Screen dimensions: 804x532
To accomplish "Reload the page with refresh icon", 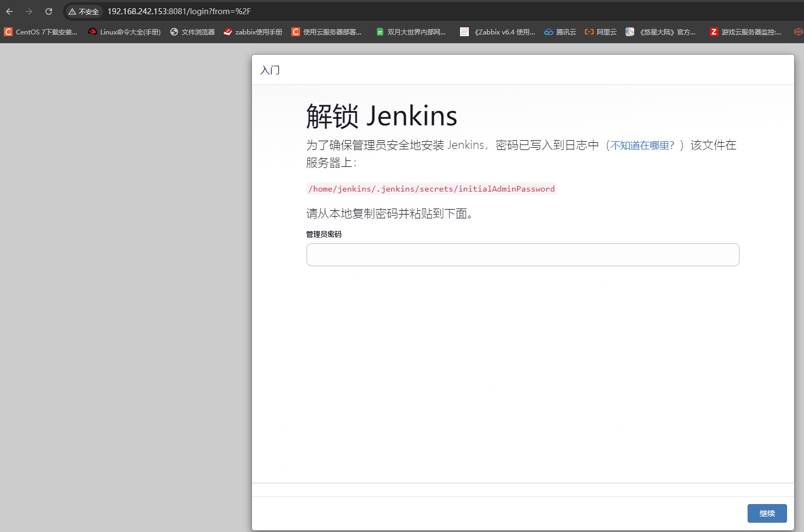I will (x=49, y=11).
